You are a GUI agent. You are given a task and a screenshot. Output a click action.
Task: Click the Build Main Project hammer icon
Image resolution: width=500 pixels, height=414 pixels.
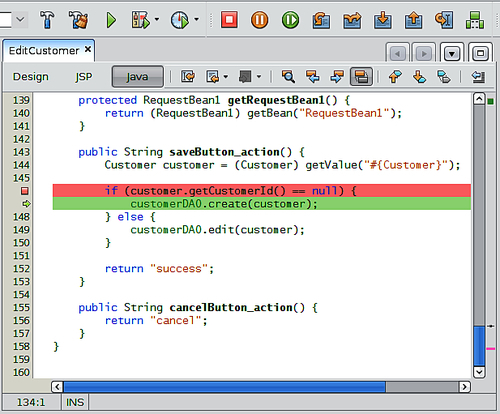(x=47, y=20)
